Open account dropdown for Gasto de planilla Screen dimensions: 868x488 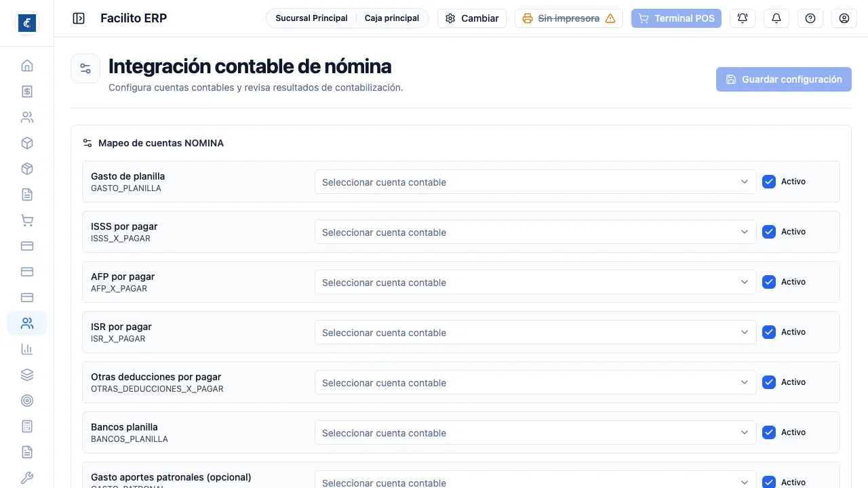point(536,182)
